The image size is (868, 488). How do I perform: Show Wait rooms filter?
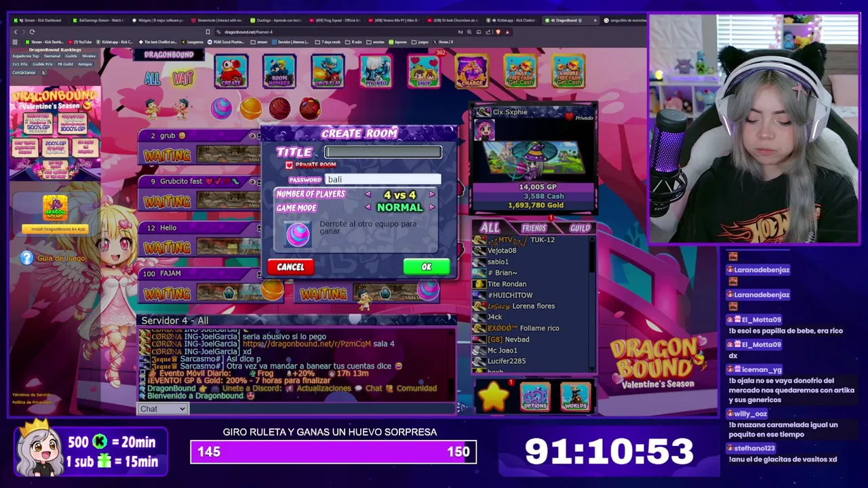[182, 78]
